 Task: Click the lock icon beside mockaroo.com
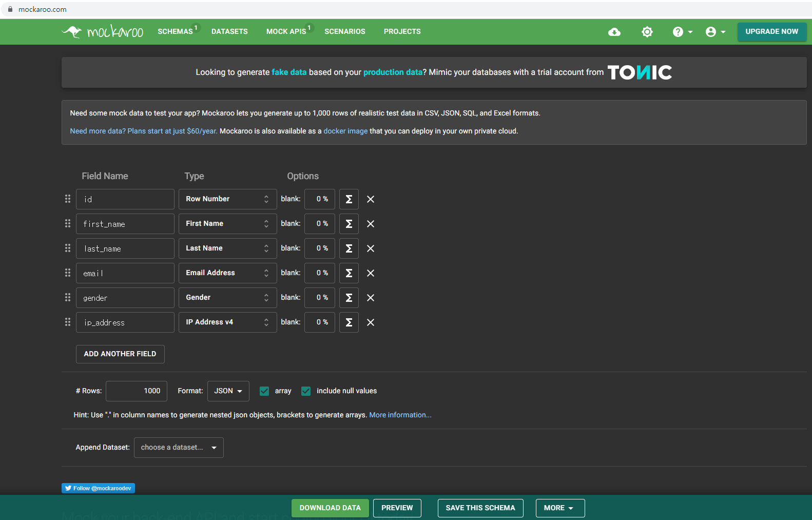10,9
